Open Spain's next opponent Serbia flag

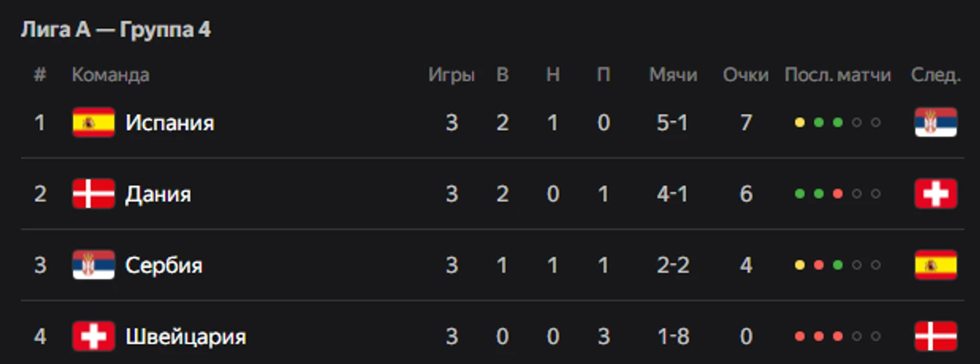[x=936, y=123]
